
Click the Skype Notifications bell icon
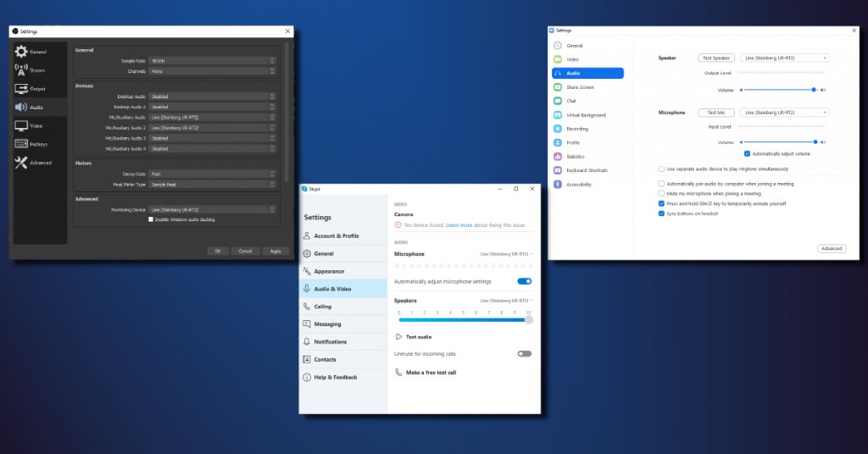(x=307, y=342)
